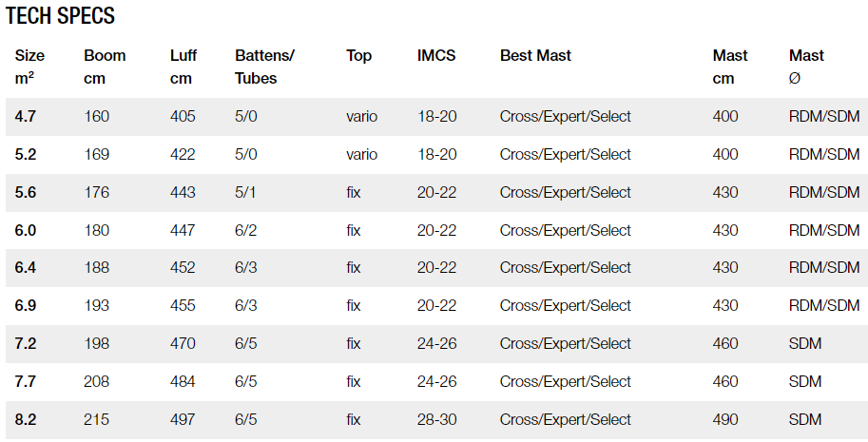Click the Best Mast column header
The image size is (868, 442).
click(535, 55)
